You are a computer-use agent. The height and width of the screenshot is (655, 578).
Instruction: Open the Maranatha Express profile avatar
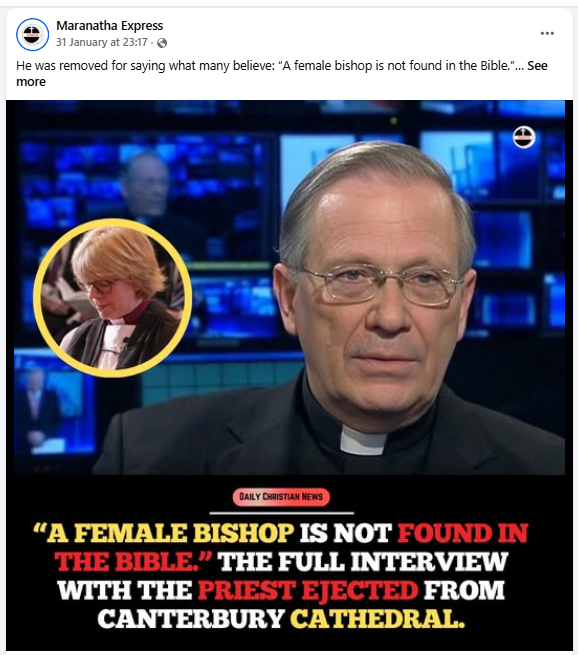pyautogui.click(x=32, y=34)
